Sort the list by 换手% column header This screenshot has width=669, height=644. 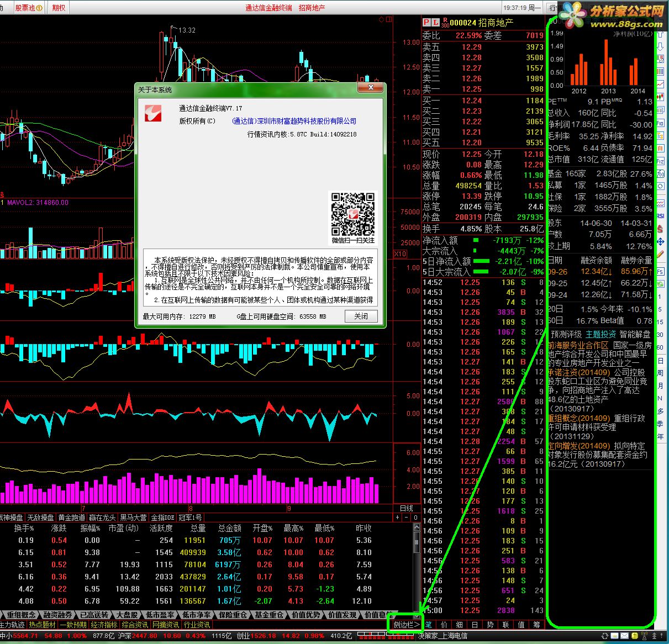24,528
